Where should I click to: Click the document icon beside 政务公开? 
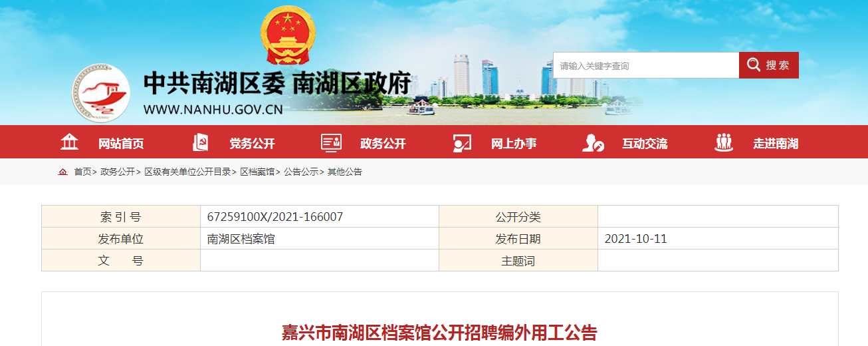coord(331,142)
